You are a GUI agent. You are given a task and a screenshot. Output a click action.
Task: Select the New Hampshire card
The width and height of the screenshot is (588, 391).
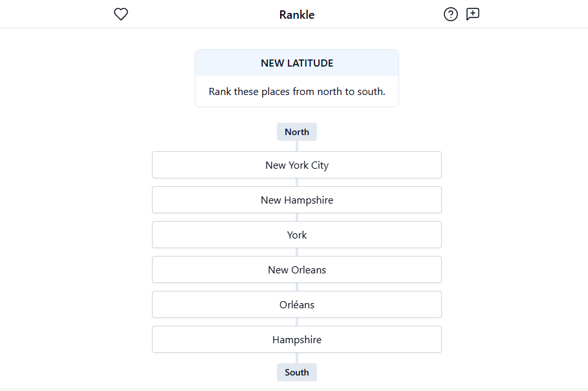click(296, 200)
